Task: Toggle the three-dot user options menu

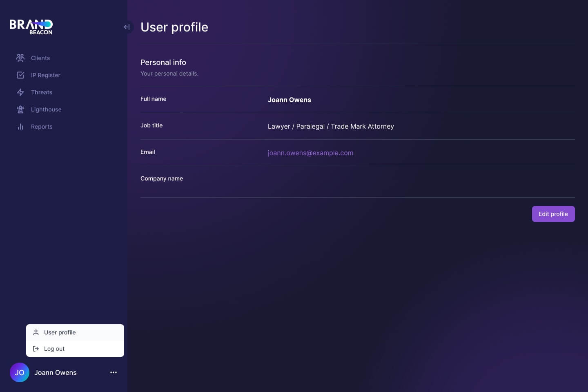Action: click(x=114, y=372)
